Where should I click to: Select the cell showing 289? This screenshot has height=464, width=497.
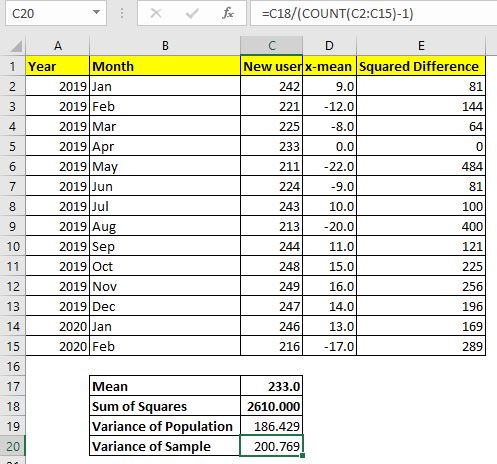pos(421,346)
